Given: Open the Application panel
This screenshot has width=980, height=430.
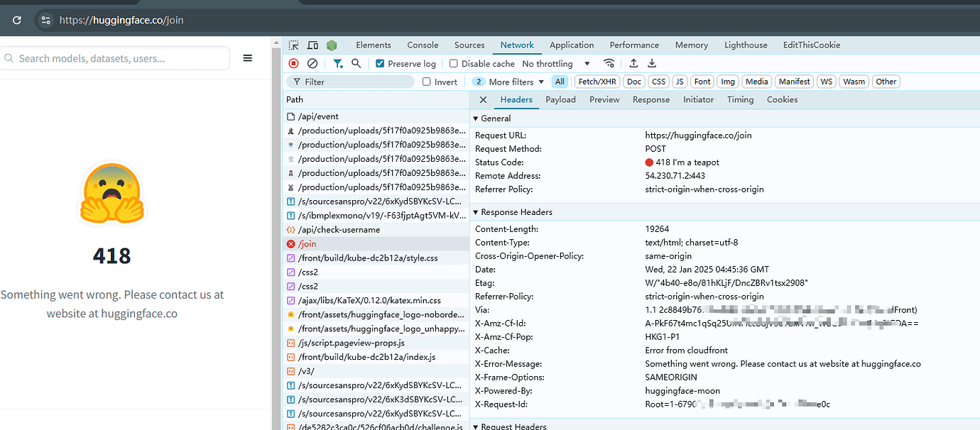Looking at the screenshot, I should (572, 45).
